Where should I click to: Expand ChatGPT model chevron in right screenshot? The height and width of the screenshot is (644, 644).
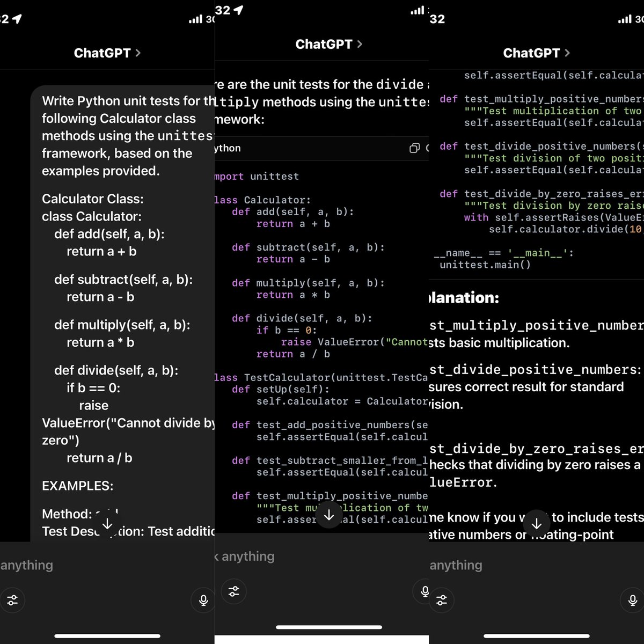[567, 53]
